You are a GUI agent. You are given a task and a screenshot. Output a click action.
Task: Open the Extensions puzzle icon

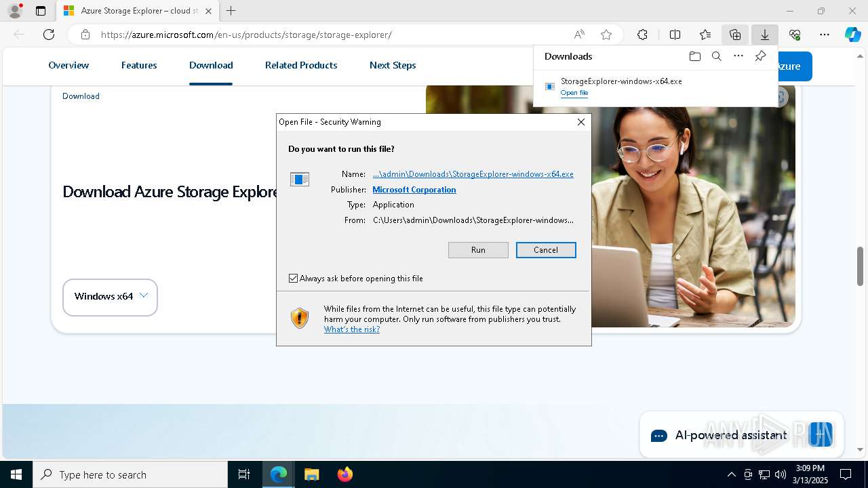[x=642, y=35]
